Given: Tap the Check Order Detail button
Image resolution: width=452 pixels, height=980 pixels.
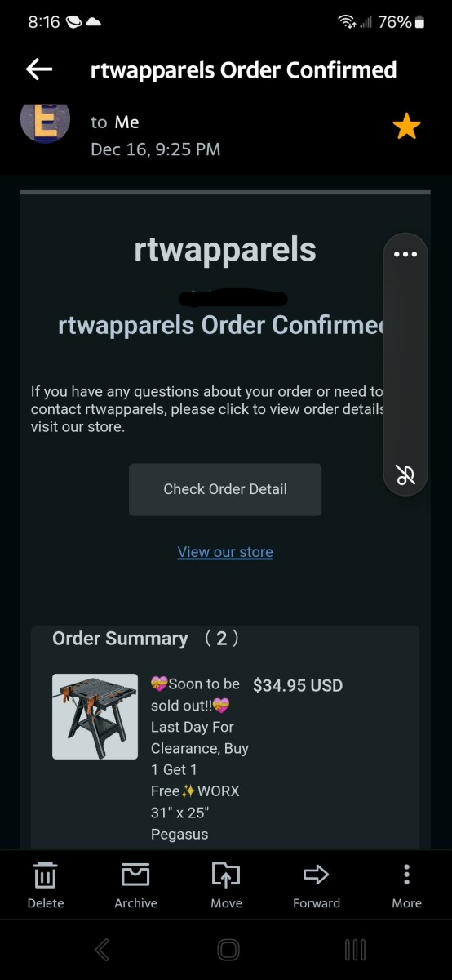Looking at the screenshot, I should coord(225,489).
